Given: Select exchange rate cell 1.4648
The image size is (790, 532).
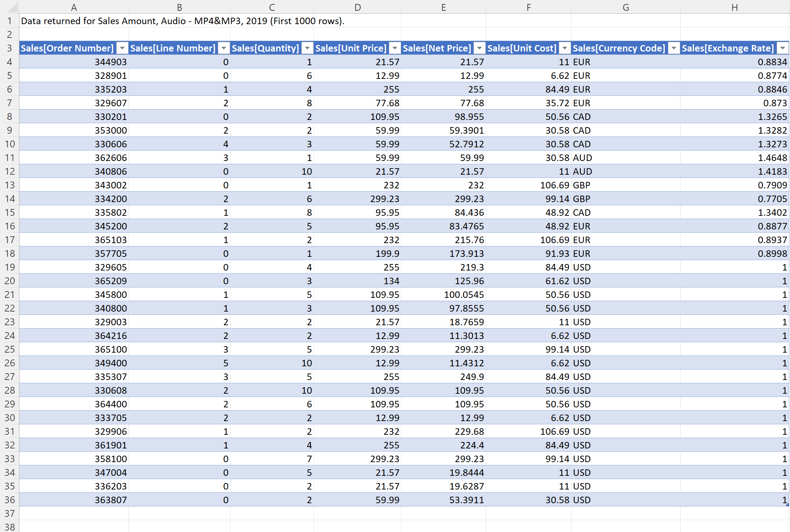Looking at the screenshot, I should point(735,158).
